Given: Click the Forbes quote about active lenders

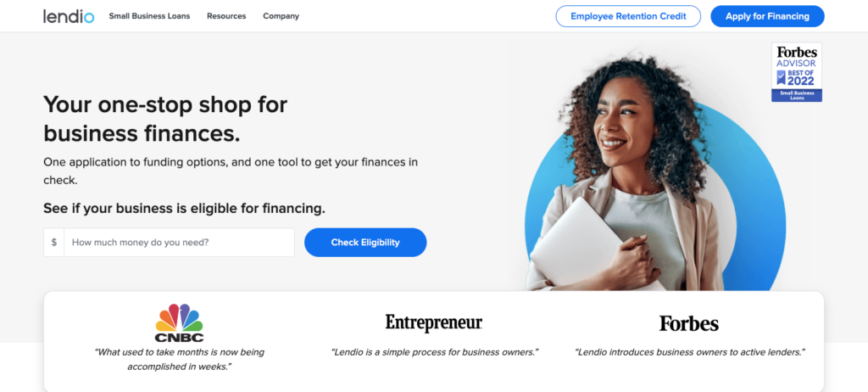Looking at the screenshot, I should tap(690, 352).
